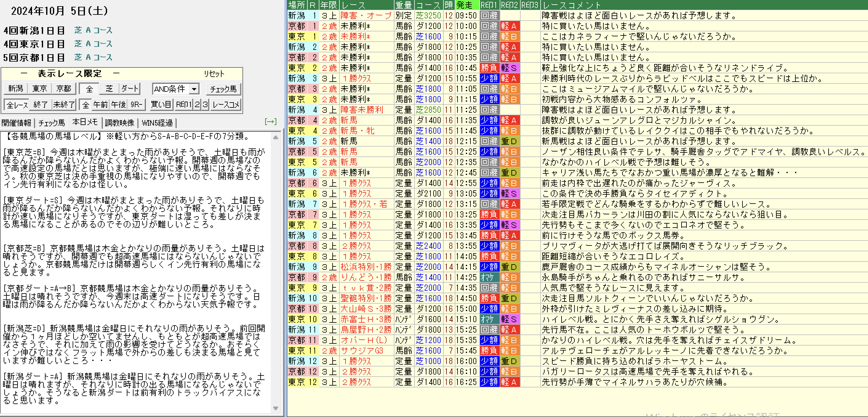Filter to 午前 morning races

pos(100,105)
